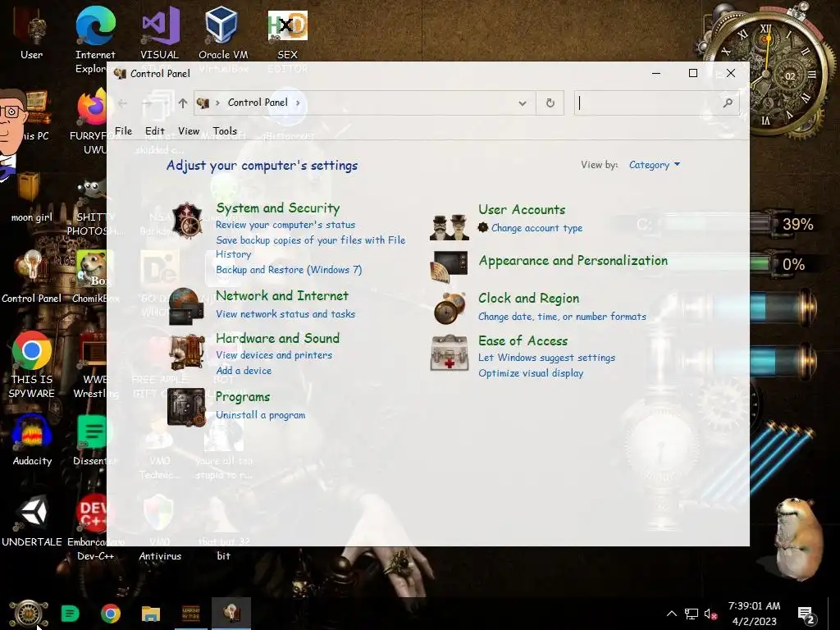This screenshot has height=630, width=840.
Task: Open the Hardware and Sound gramophone icon
Action: [x=187, y=352]
